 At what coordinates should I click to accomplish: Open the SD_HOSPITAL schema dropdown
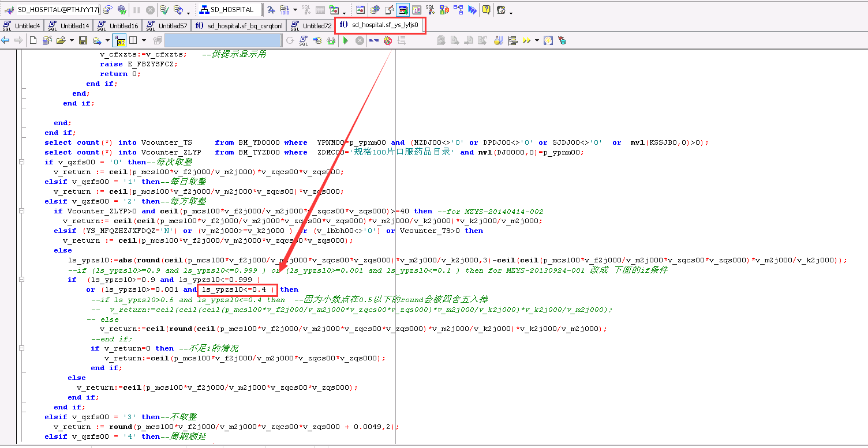click(227, 10)
